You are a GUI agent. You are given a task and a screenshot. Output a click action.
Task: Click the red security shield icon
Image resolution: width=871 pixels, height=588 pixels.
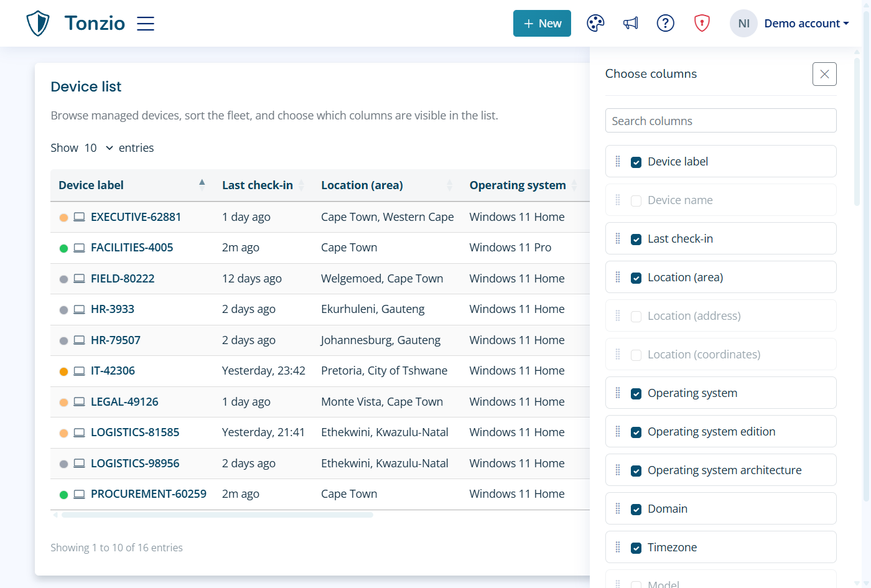(702, 24)
